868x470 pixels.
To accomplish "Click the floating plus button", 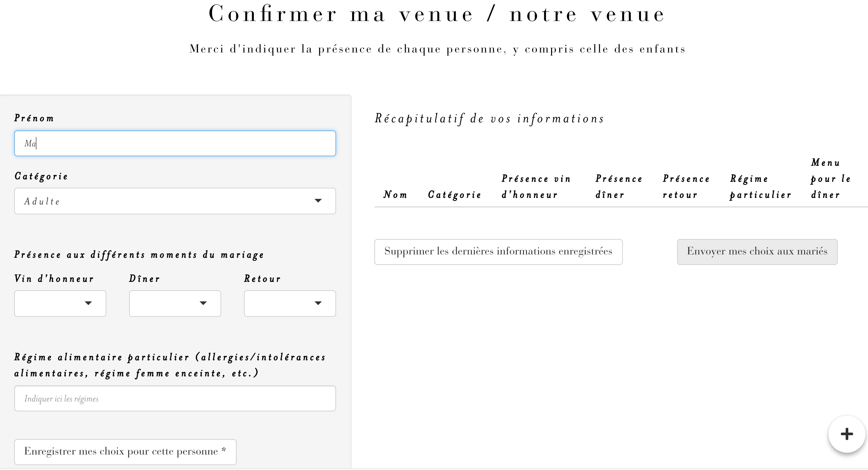I will (846, 434).
